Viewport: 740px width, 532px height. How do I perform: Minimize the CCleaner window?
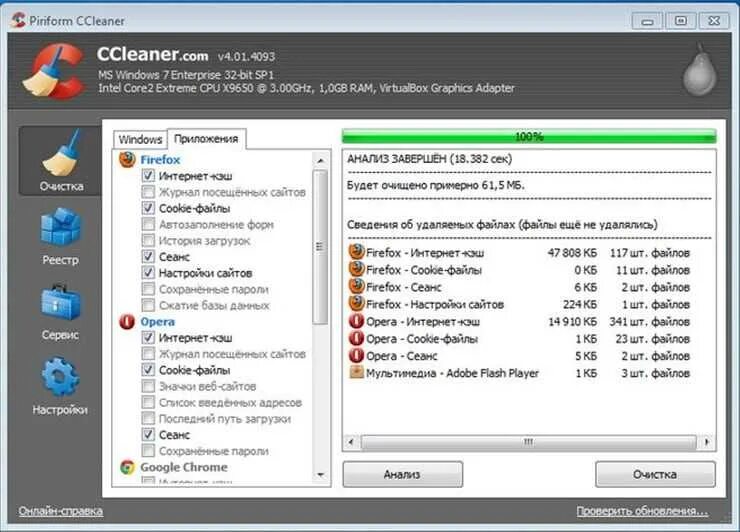point(648,21)
